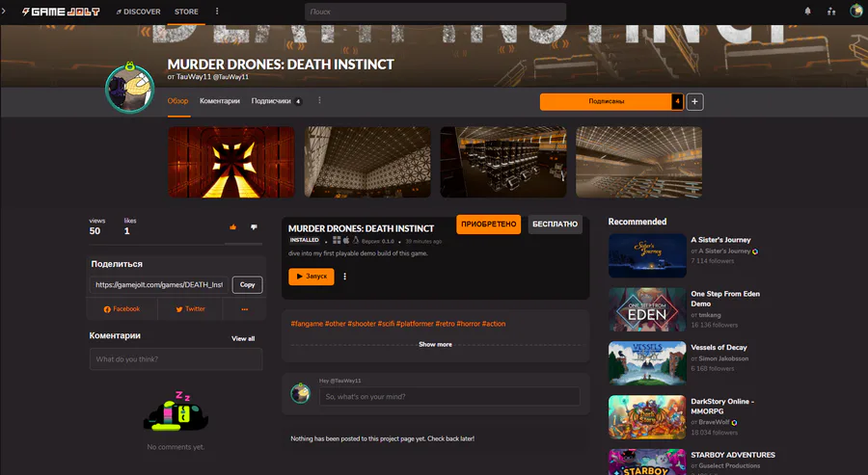Go to Store
Image resolution: width=868 pixels, height=475 pixels.
click(x=186, y=12)
